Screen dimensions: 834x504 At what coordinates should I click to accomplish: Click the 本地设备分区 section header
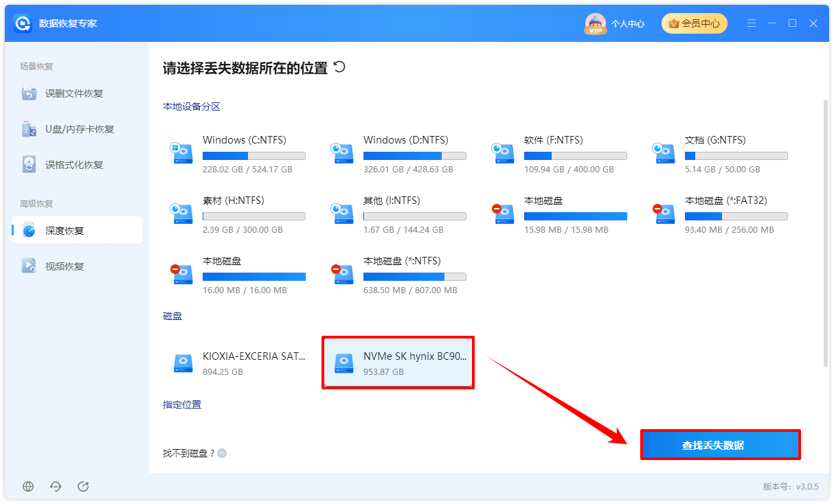pos(192,106)
